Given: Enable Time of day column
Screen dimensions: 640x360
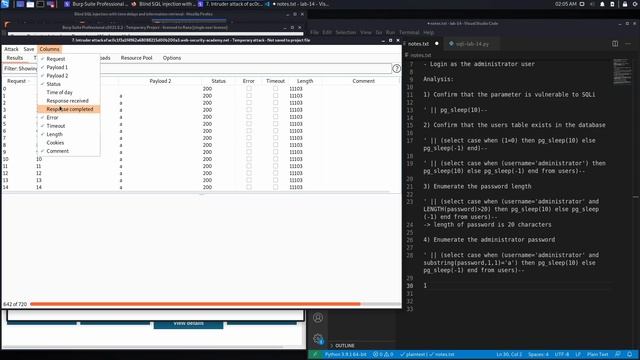Looking at the screenshot, I should pos(68,92).
